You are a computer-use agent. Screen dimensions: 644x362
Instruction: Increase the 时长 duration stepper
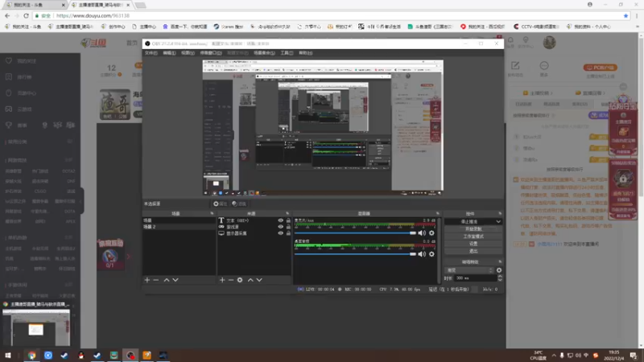point(500,276)
